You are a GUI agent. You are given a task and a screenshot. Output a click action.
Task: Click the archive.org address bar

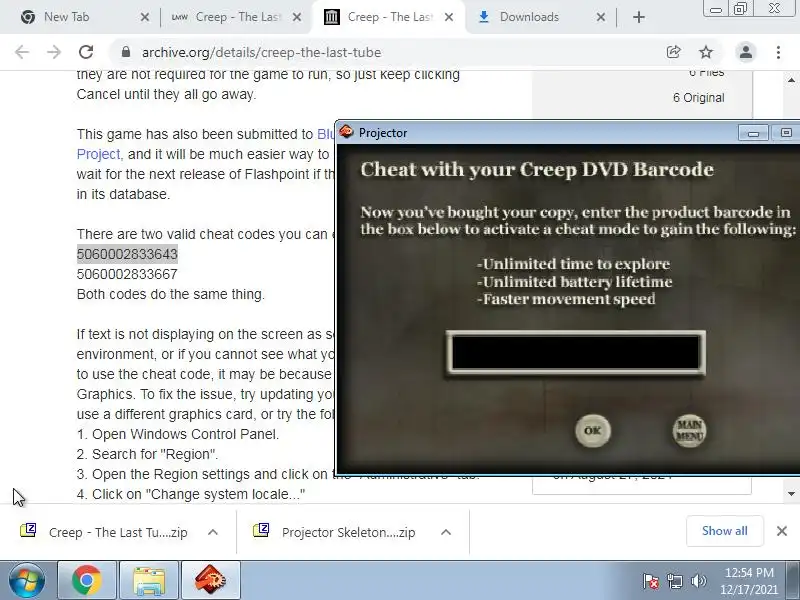coord(388,52)
